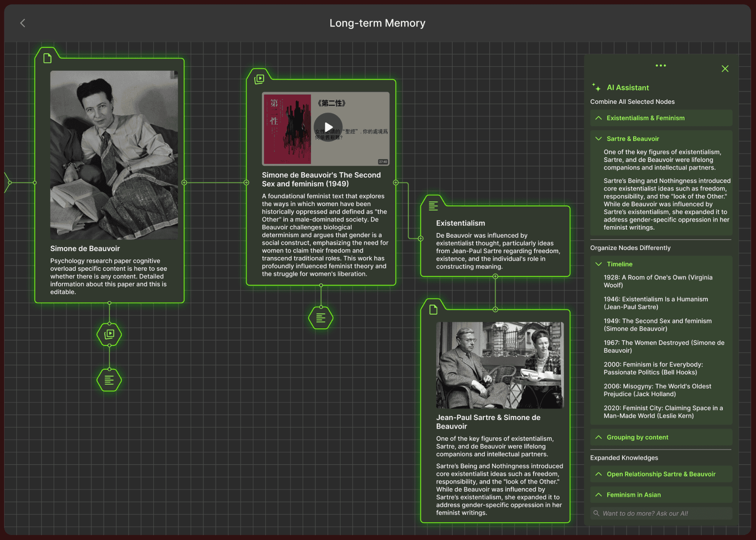The image size is (756, 540).
Task: Click the three-dot menu in AI Assistant panel
Action: (x=661, y=66)
